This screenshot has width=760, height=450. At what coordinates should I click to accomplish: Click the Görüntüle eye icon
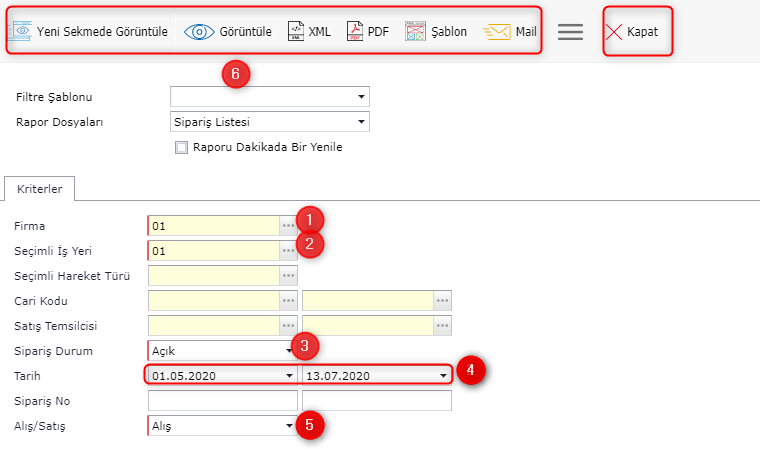click(200, 31)
